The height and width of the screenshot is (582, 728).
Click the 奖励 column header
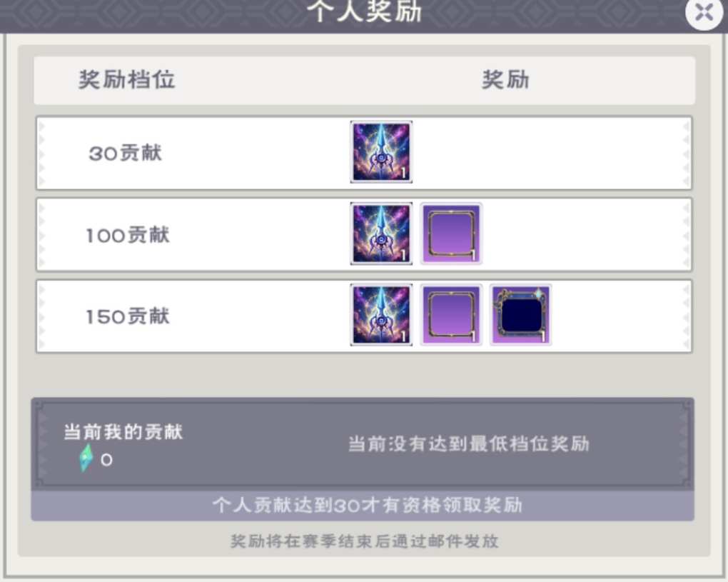pyautogui.click(x=505, y=79)
